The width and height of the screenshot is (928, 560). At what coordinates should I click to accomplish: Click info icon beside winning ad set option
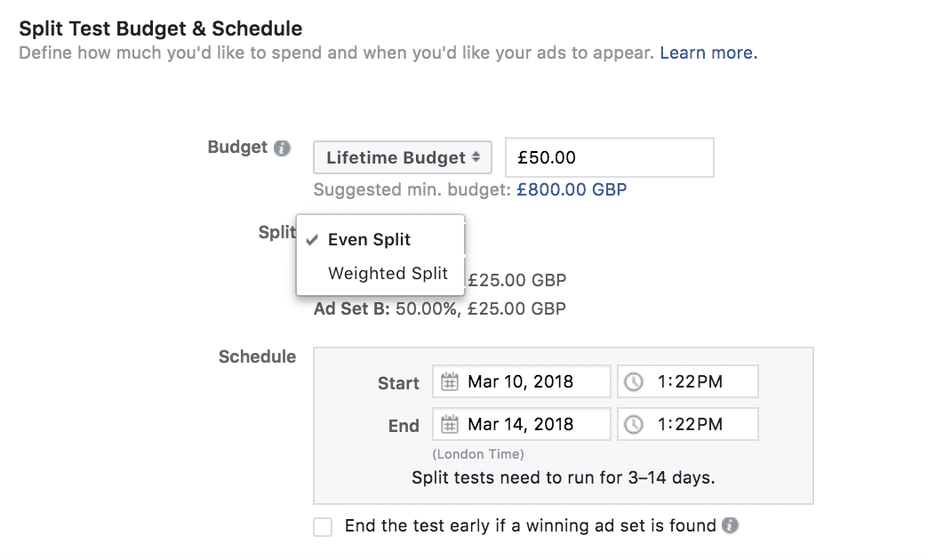pyautogui.click(x=730, y=525)
